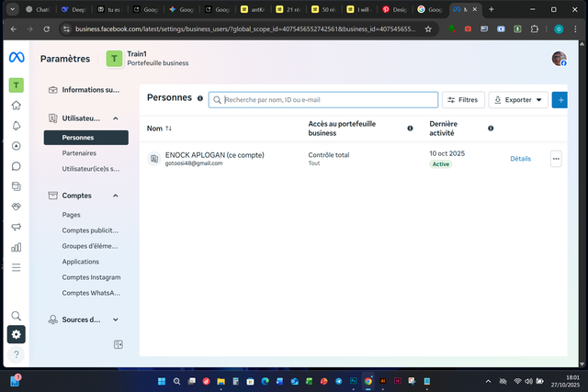The height and width of the screenshot is (392, 588).
Task: Open the Exporter dropdown
Action: 518,99
